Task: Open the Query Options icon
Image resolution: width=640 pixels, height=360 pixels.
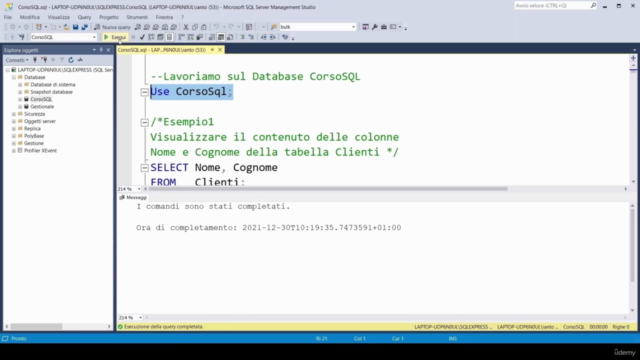Action: pos(160,37)
